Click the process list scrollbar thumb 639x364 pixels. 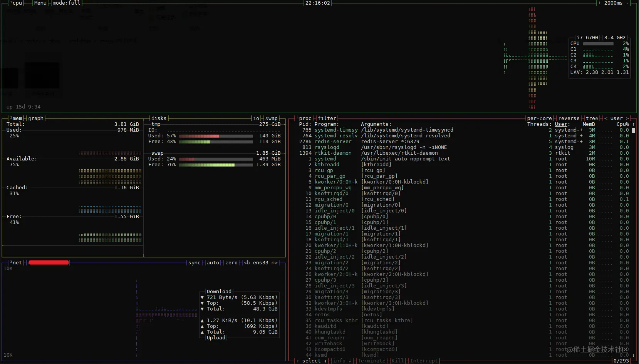pos(634,130)
